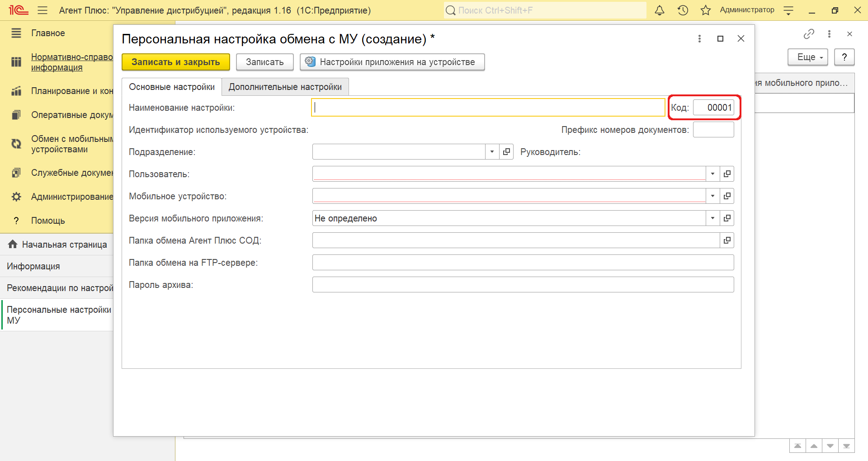Click Папка обмена Агент Плюс СОД field

tap(516, 240)
